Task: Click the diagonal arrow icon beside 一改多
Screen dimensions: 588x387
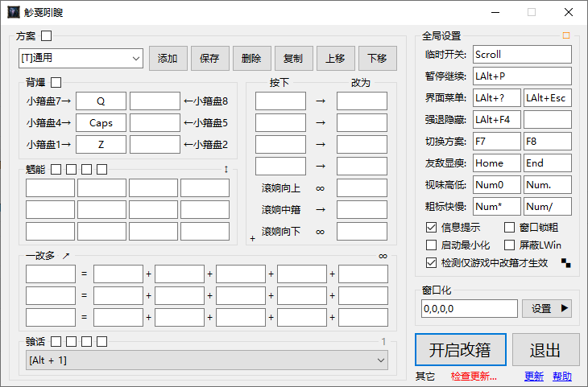Action: tap(66, 256)
